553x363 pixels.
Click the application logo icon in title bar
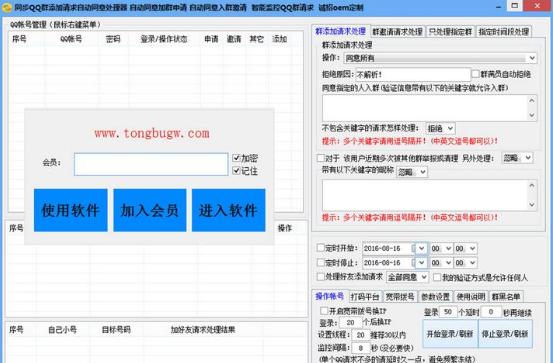pos(7,7)
